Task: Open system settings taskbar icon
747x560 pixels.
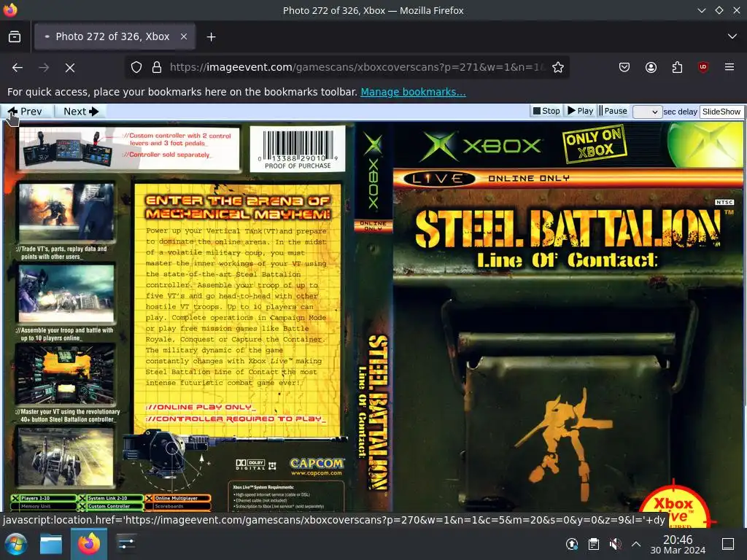Action: click(x=126, y=544)
